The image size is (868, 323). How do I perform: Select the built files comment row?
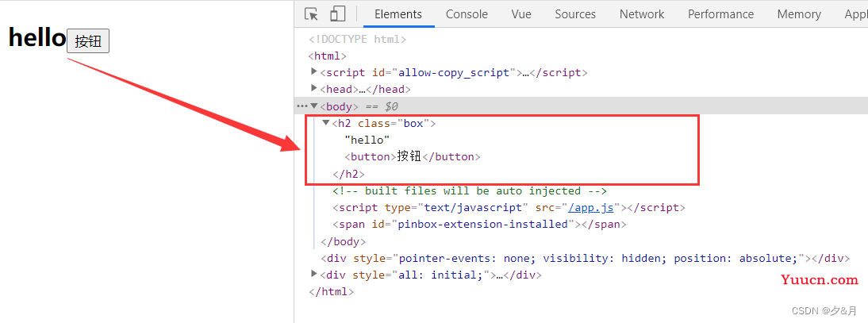(x=470, y=191)
